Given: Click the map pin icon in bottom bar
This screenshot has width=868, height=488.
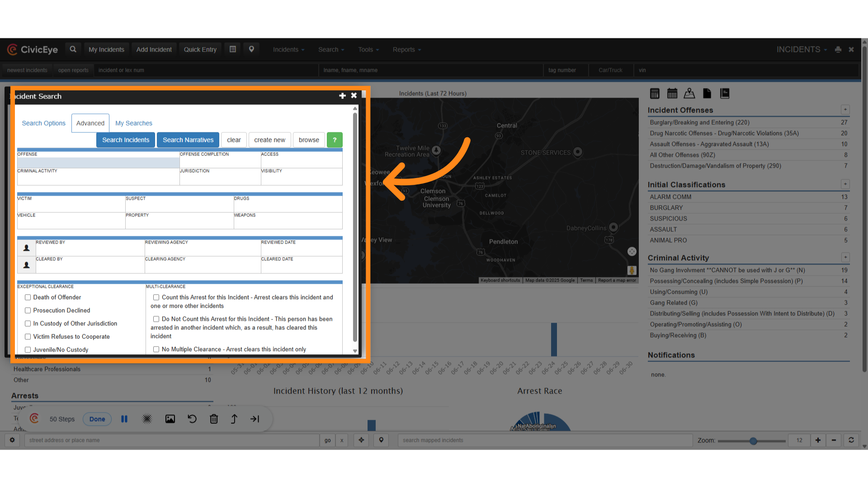Looking at the screenshot, I should [381, 440].
